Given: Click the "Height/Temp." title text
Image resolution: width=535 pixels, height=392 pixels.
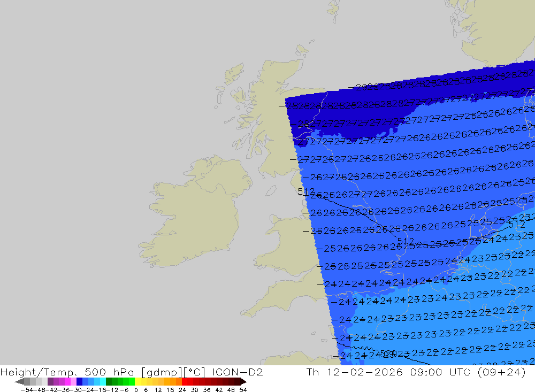Looking at the screenshot, I should click(x=40, y=372).
